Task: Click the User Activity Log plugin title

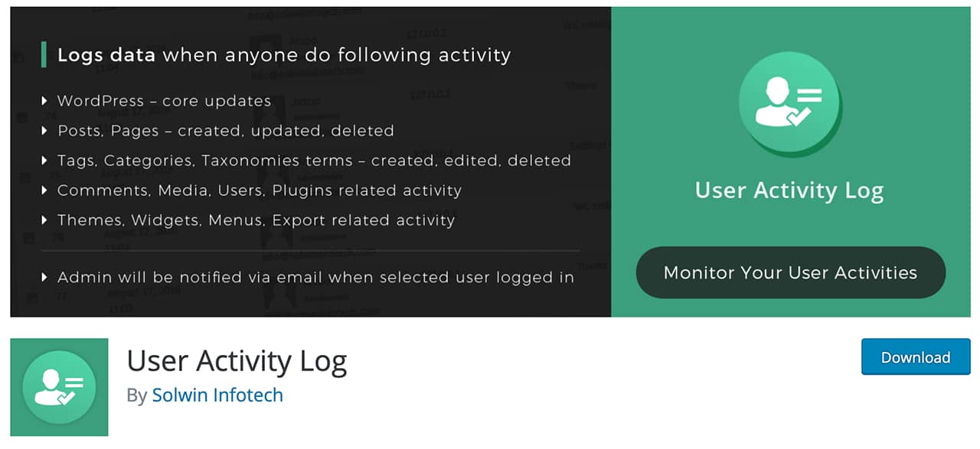Action: pyautogui.click(x=237, y=361)
